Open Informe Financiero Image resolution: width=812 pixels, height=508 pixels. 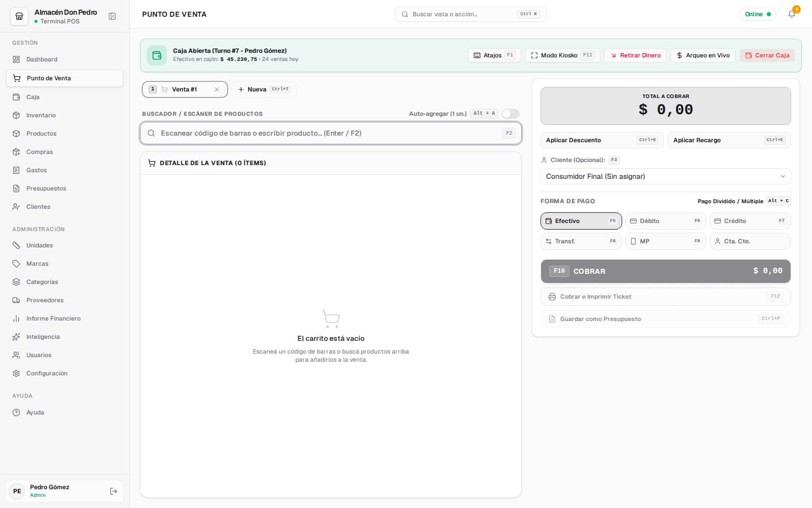[64, 319]
